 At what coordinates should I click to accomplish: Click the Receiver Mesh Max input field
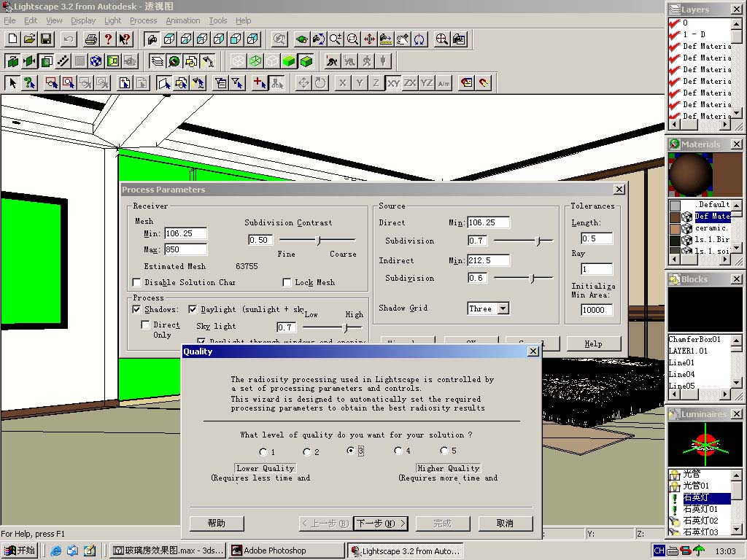coord(186,249)
